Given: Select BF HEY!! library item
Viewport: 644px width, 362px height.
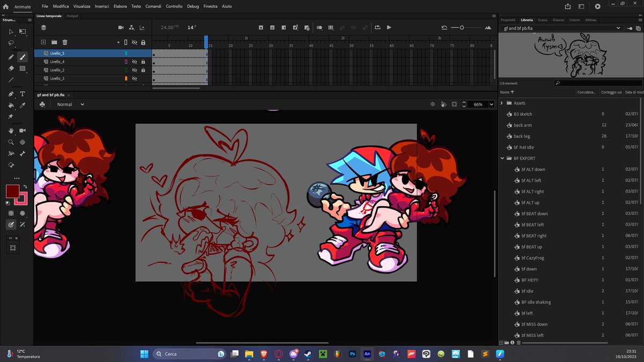Looking at the screenshot, I should (x=530, y=280).
